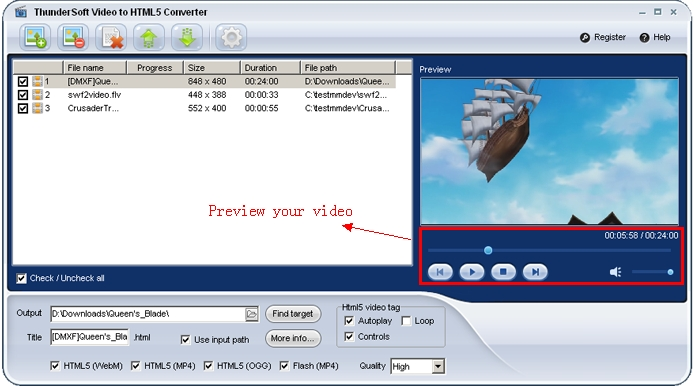This screenshot has height=386, width=695.
Task: Minimize the converter window
Action: coord(642,12)
